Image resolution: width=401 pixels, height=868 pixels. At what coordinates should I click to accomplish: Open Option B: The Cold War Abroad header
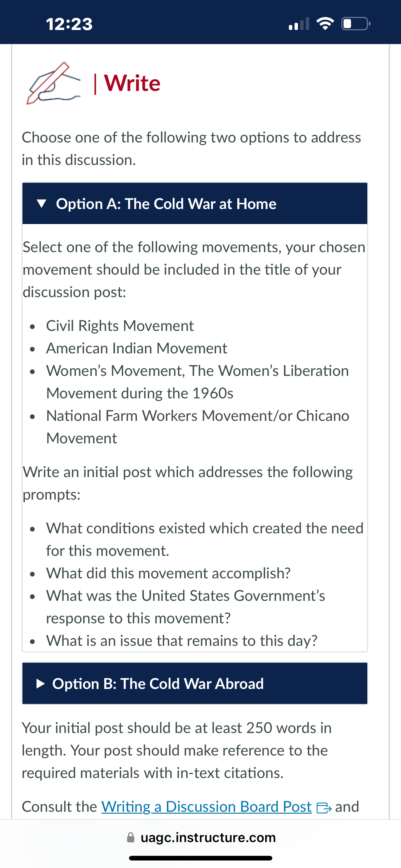(x=195, y=684)
